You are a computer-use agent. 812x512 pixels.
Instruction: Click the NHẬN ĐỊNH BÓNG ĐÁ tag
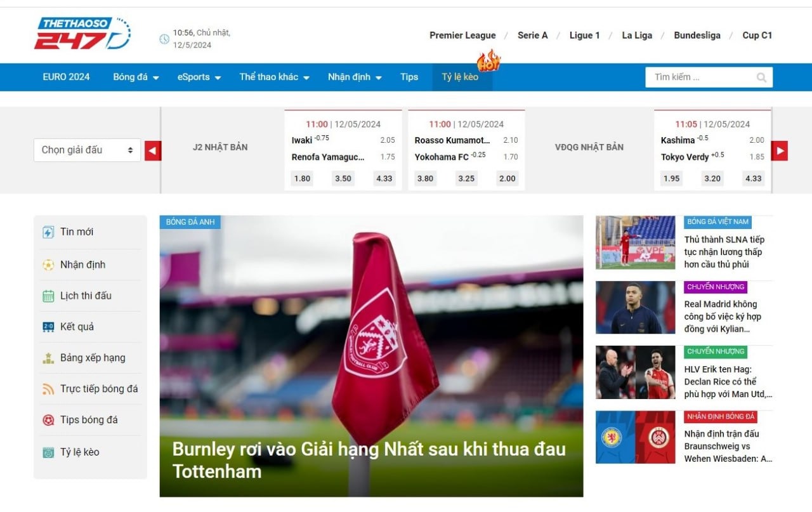(x=721, y=417)
